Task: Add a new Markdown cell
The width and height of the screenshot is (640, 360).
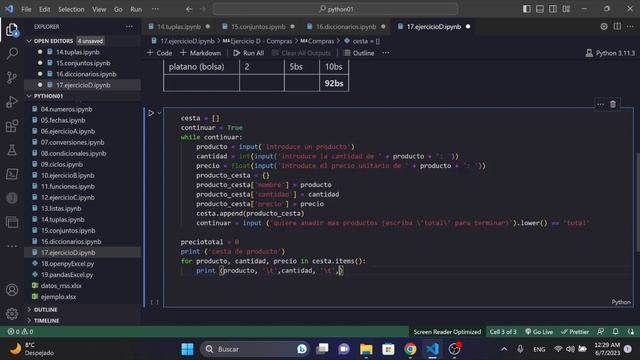Action: coord(200,53)
